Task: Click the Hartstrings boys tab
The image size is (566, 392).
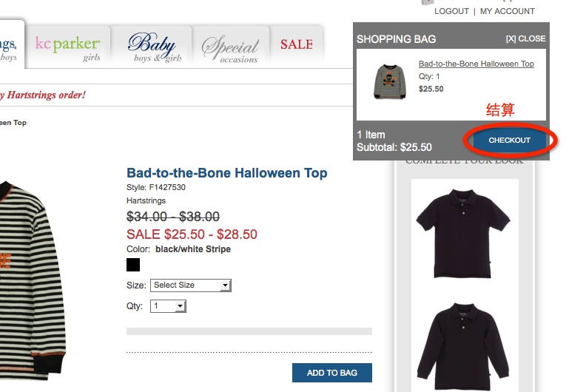Action: point(9,46)
